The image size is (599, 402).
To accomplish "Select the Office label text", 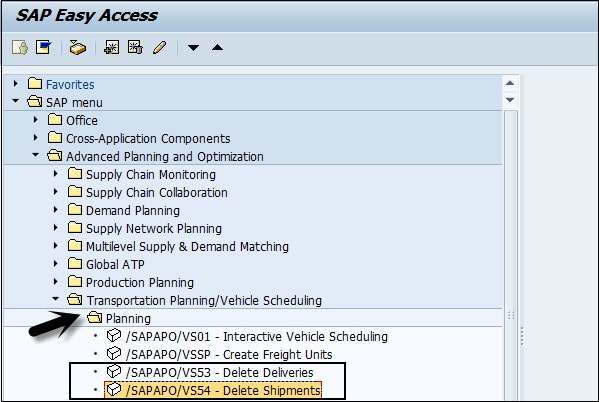I will (82, 120).
